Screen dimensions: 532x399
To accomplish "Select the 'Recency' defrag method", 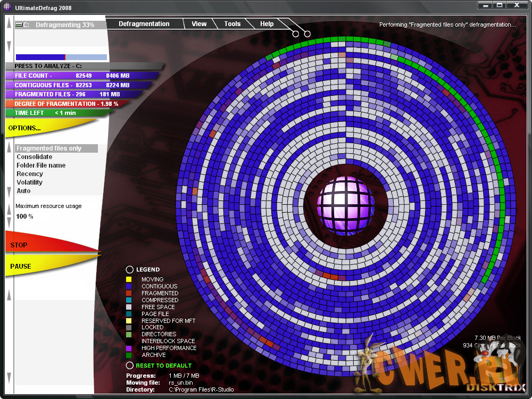I will click(30, 174).
